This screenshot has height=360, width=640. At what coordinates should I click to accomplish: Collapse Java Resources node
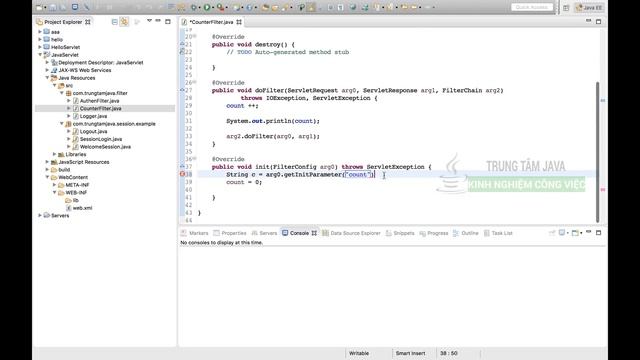tap(47, 78)
